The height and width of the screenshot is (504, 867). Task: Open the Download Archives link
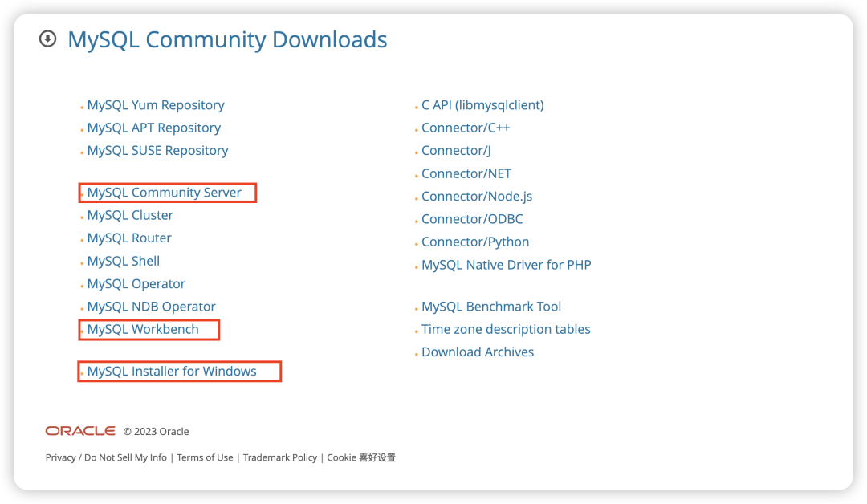pyautogui.click(x=478, y=352)
